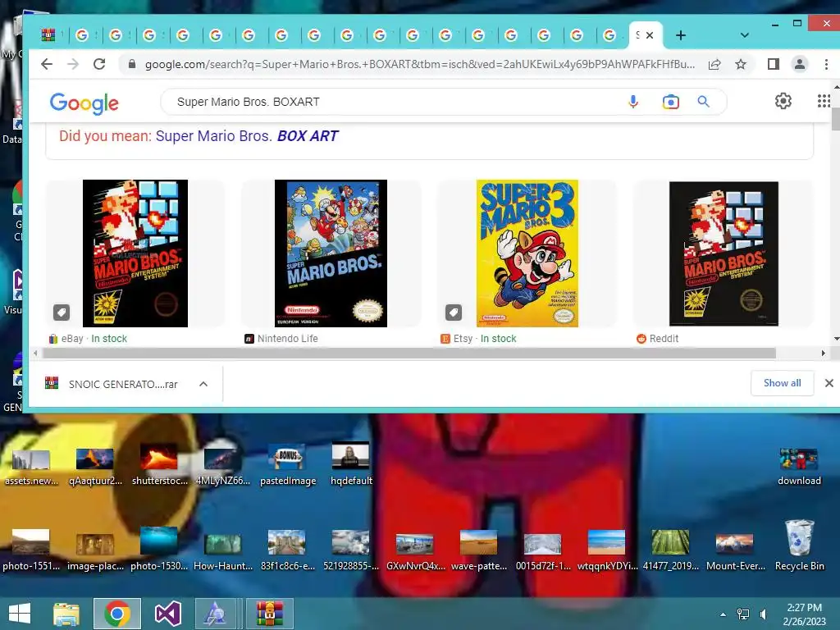Bookmark this page with the star icon
This screenshot has width=840, height=630.
click(x=741, y=64)
